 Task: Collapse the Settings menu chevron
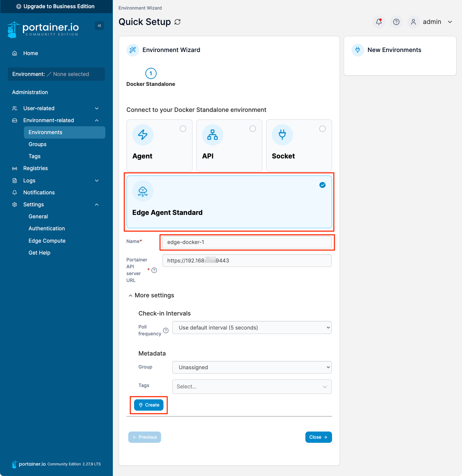point(97,205)
